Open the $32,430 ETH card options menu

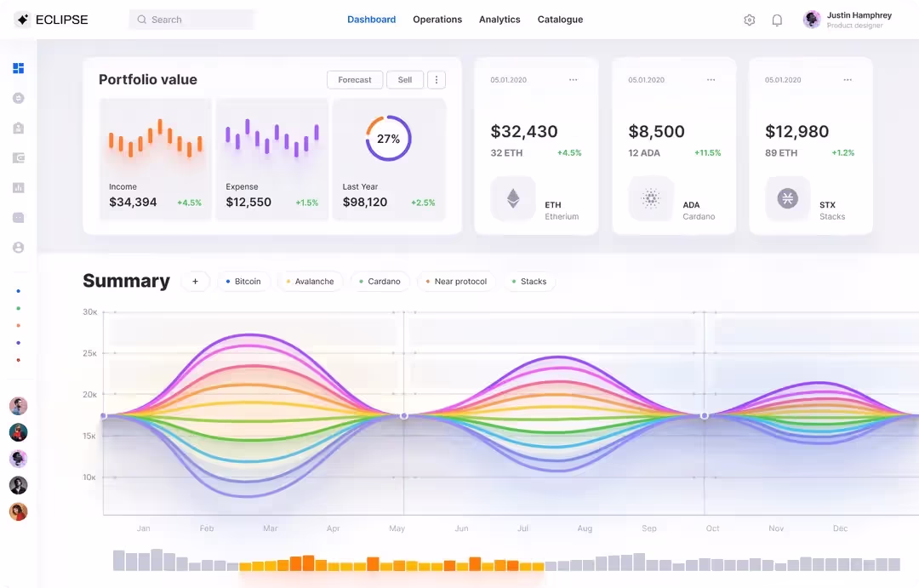click(x=574, y=80)
